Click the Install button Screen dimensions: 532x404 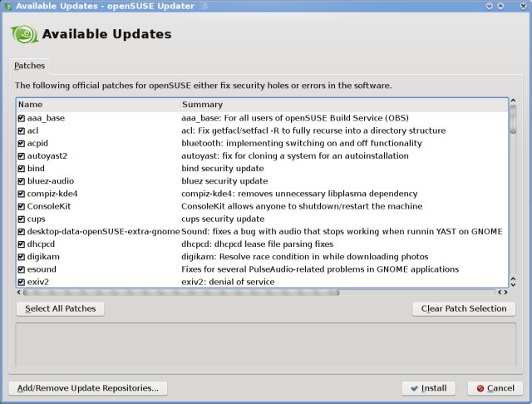coord(429,388)
